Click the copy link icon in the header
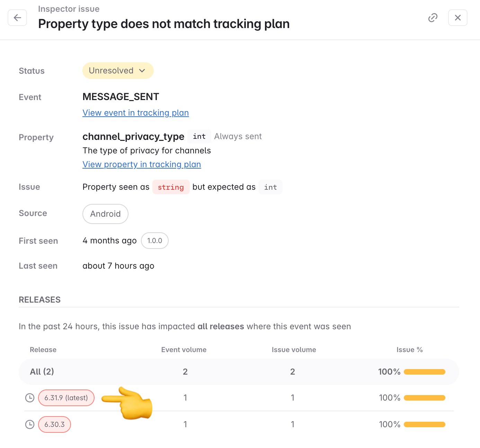This screenshot has height=448, width=480. 433,18
